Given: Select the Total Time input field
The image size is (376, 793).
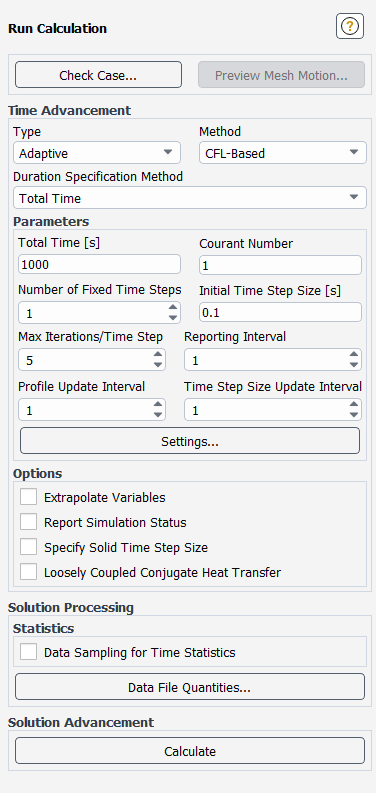Looking at the screenshot, I should pyautogui.click(x=99, y=265).
